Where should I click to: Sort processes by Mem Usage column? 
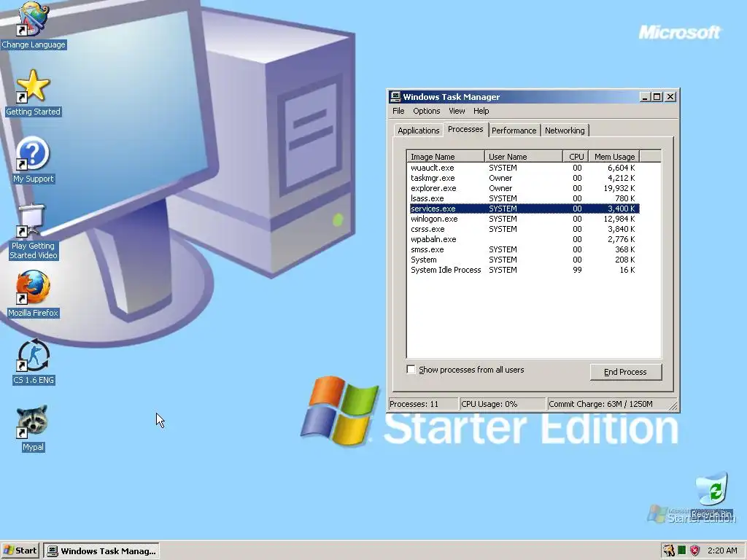pos(614,157)
